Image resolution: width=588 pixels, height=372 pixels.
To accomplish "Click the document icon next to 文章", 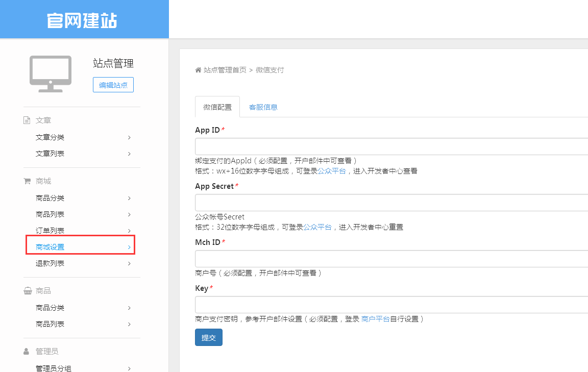I will (x=27, y=120).
